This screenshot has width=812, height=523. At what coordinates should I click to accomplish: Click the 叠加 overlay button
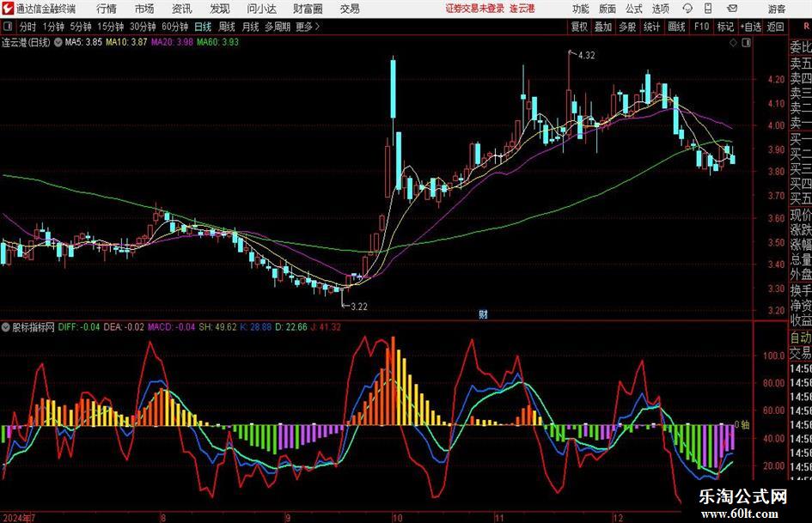pyautogui.click(x=603, y=27)
